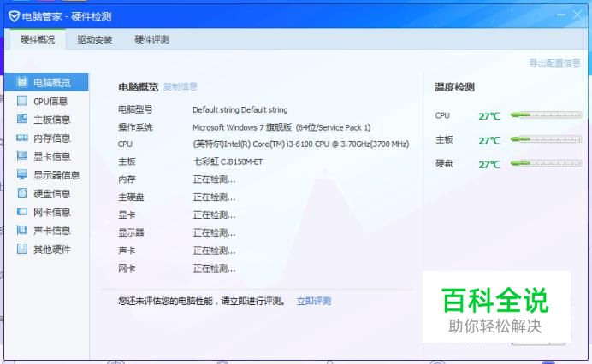Image resolution: width=592 pixels, height=364 pixels.
Task: Open the 驱动安装 tab
Action: point(95,39)
